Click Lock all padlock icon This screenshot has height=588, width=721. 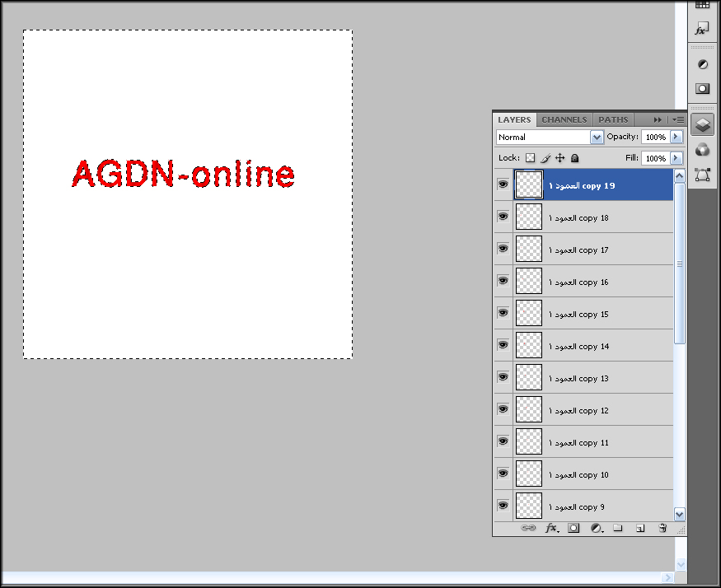click(x=575, y=158)
